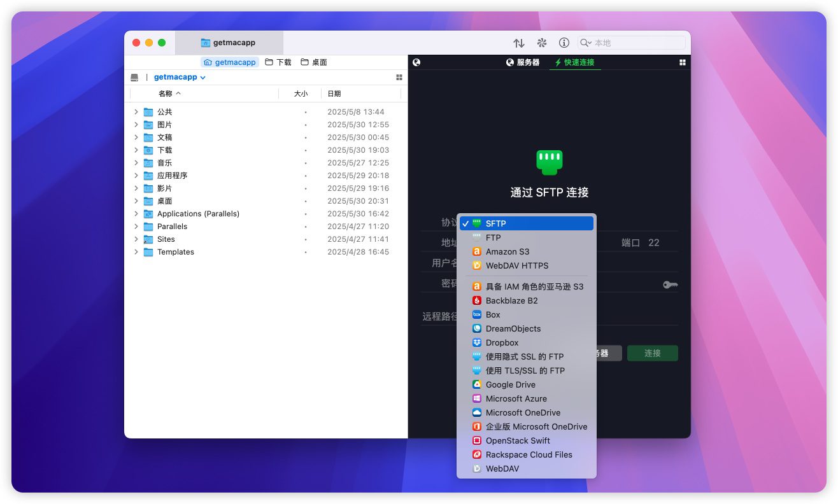Click the key icon beside password field

tap(670, 284)
